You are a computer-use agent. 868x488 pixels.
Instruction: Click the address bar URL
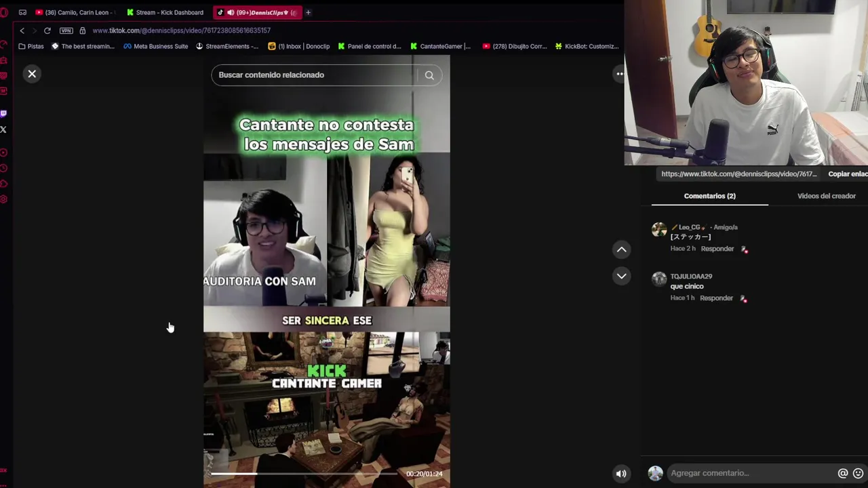pyautogui.click(x=182, y=30)
